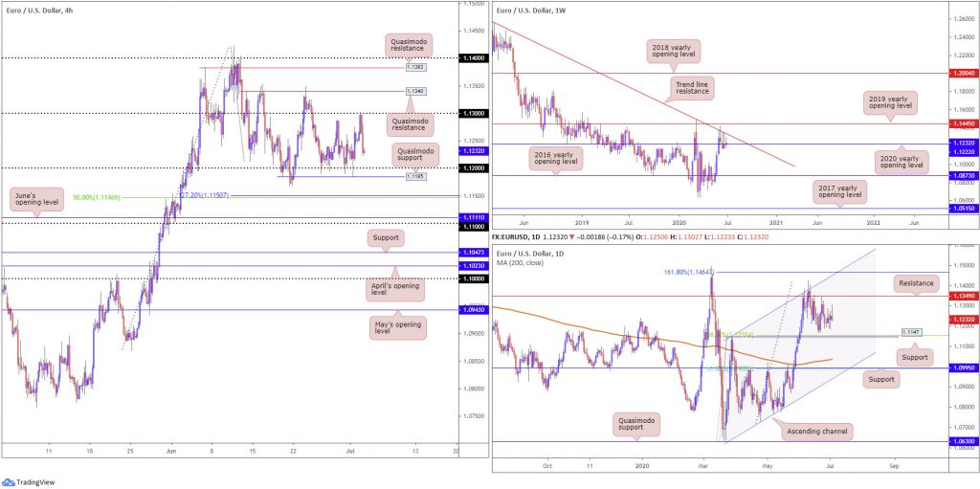Select the 1.20040 price label on weekly chart

click(963, 73)
